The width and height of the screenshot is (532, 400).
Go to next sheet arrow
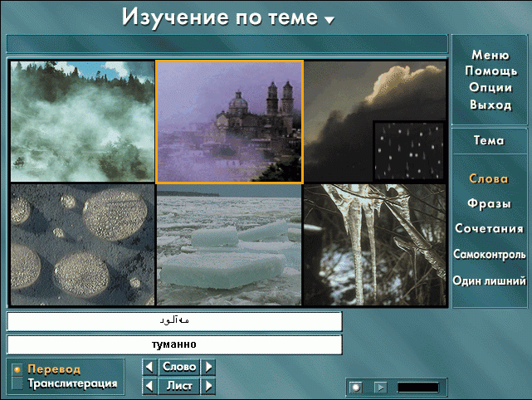[208, 386]
